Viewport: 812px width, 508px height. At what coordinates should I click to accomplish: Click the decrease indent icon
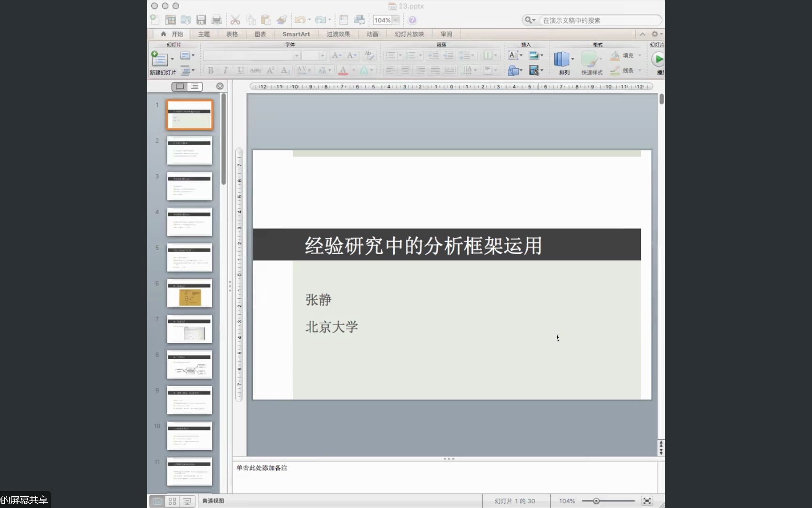[433, 56]
